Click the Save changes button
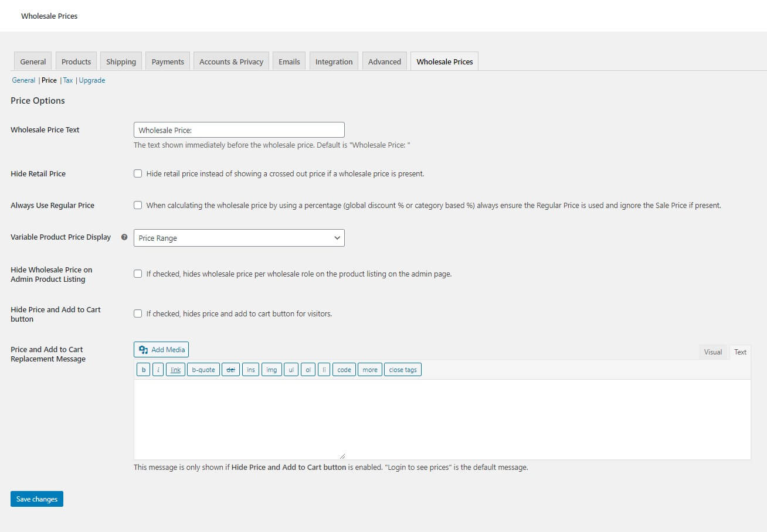 pos(37,499)
